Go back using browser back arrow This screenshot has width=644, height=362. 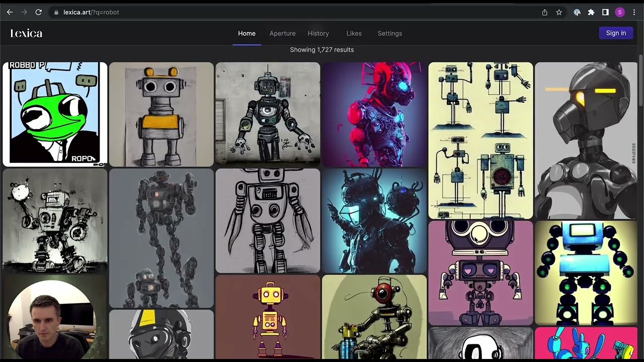click(x=10, y=12)
